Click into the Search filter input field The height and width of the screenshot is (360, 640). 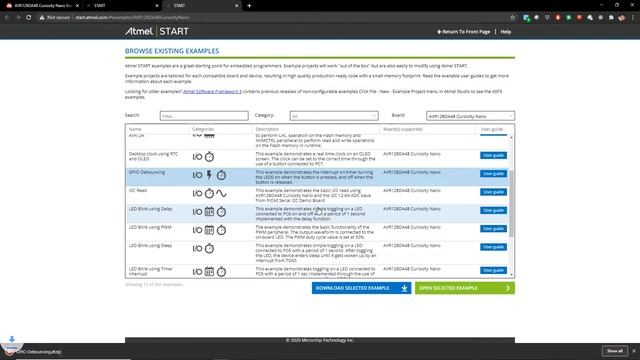(x=204, y=116)
